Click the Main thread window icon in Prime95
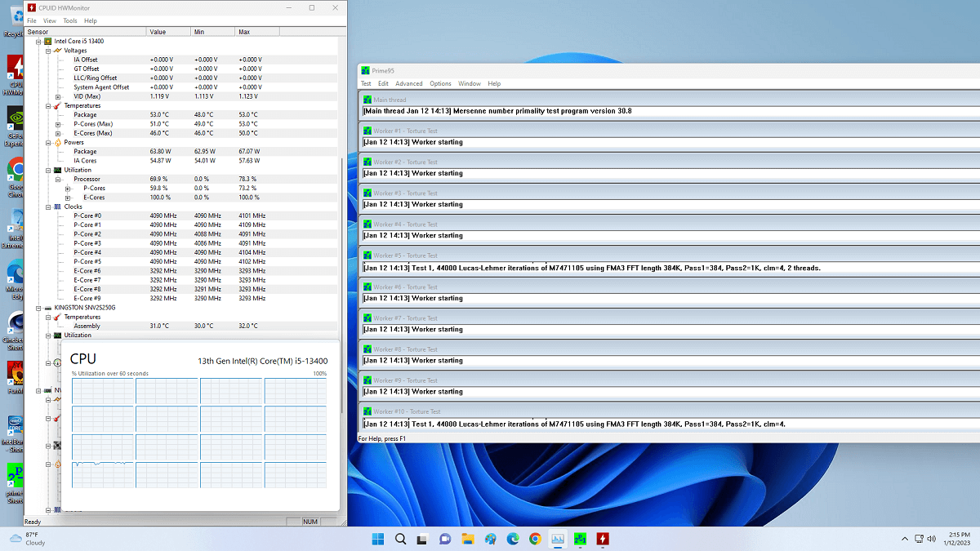The width and height of the screenshot is (980, 551). tap(367, 100)
